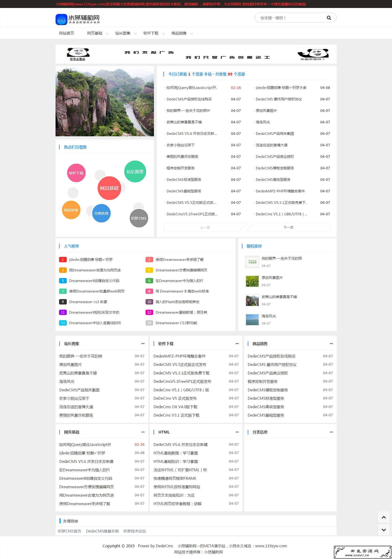
Task: Open more in 网页基础 section via dots
Action: (x=143, y=432)
